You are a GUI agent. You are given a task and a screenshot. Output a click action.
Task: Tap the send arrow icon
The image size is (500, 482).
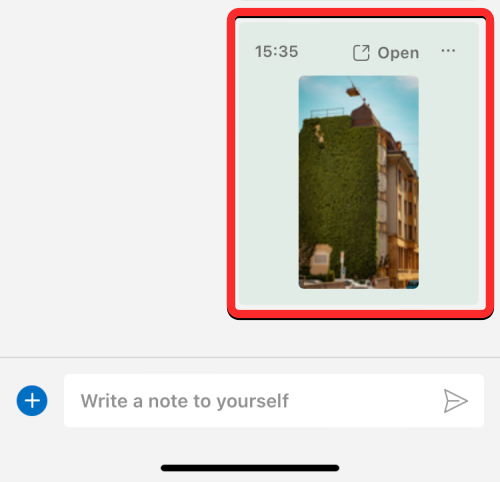[x=456, y=401]
